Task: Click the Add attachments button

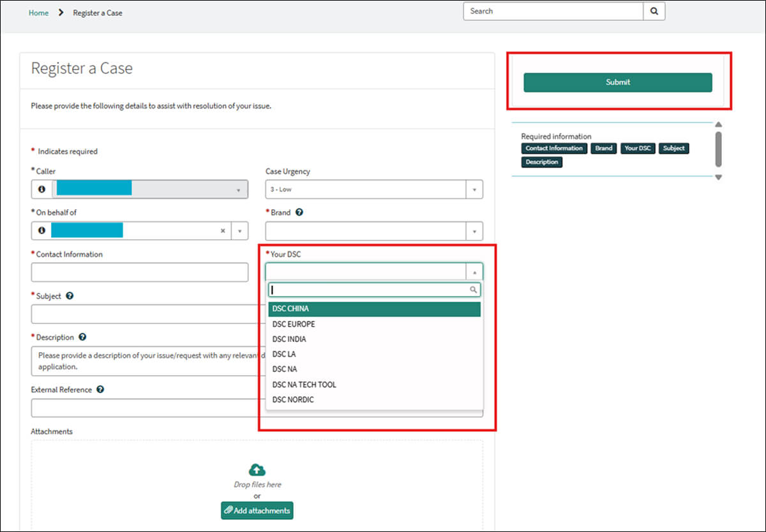Action: (x=257, y=510)
